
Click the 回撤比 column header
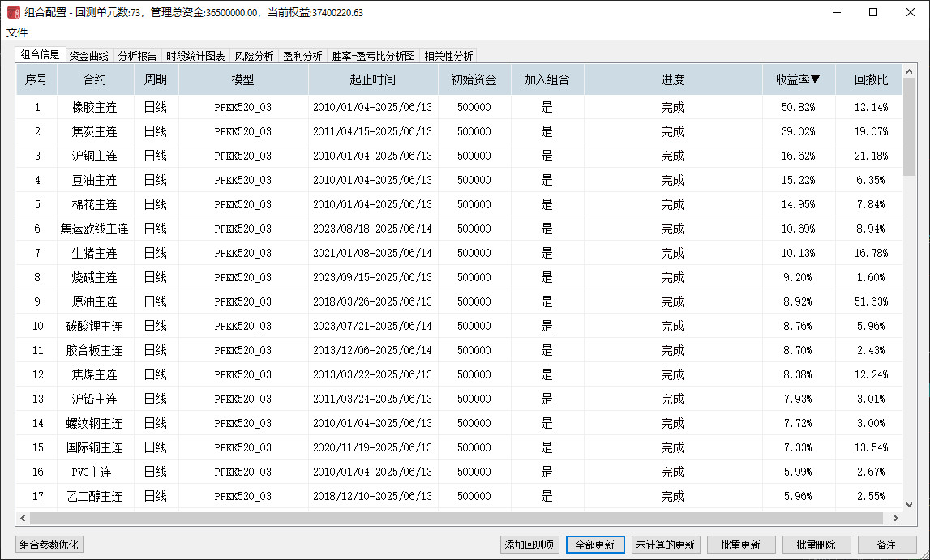point(871,80)
